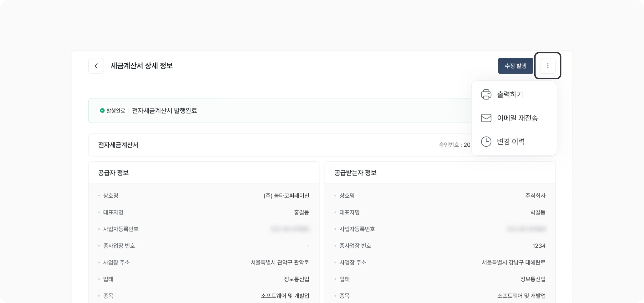Click the 승인번호 label
Viewport: 644px width, 303px height.
coord(449,145)
